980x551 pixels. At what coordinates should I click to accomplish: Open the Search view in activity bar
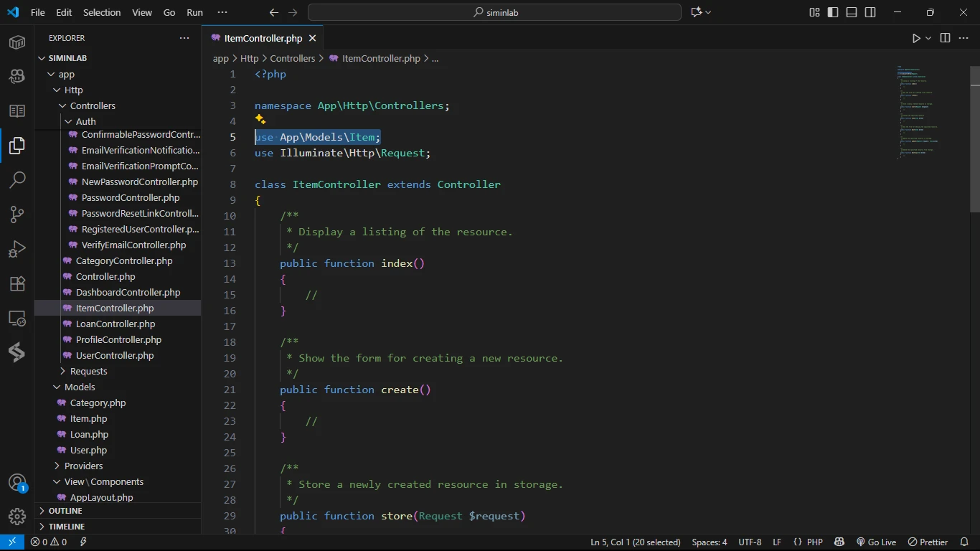[x=17, y=179]
